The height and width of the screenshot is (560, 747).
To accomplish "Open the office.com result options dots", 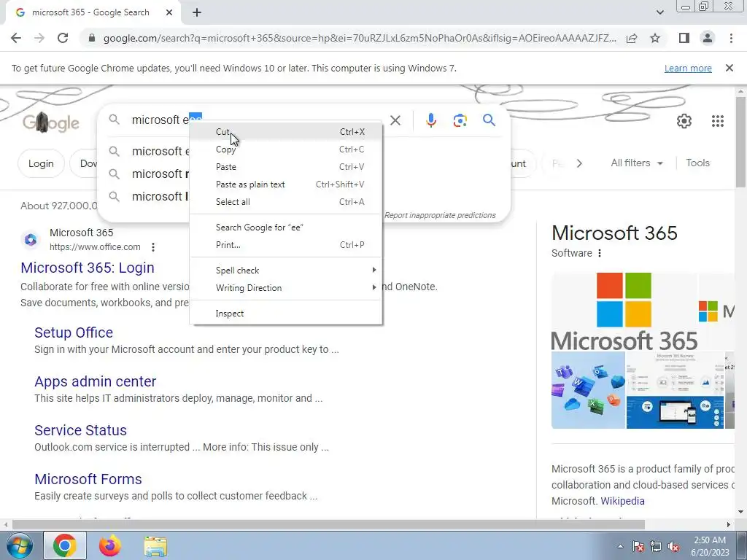I will (x=153, y=247).
